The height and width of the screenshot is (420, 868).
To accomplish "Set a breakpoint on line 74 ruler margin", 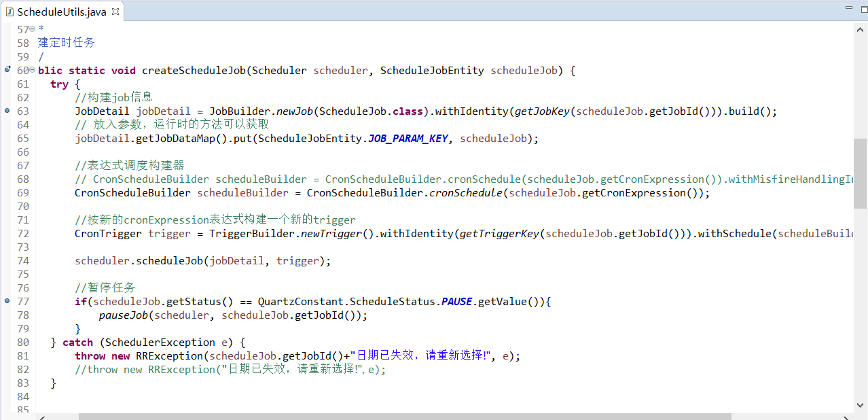I will (x=5, y=260).
